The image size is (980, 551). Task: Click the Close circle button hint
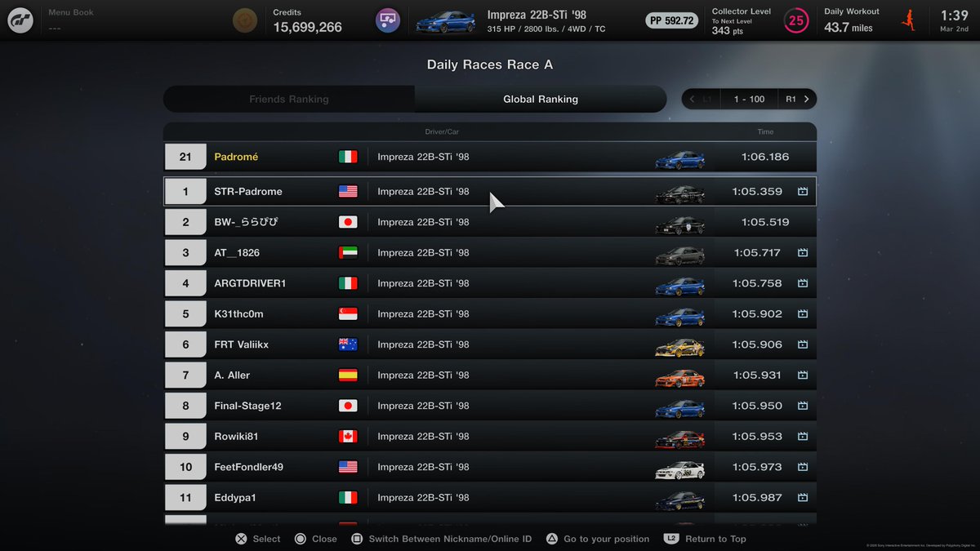pyautogui.click(x=315, y=539)
